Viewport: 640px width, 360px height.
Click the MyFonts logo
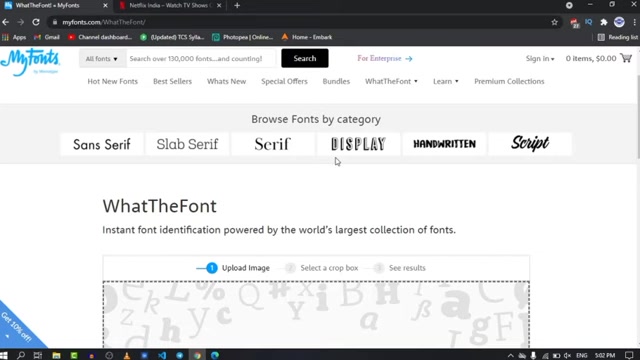point(30,62)
